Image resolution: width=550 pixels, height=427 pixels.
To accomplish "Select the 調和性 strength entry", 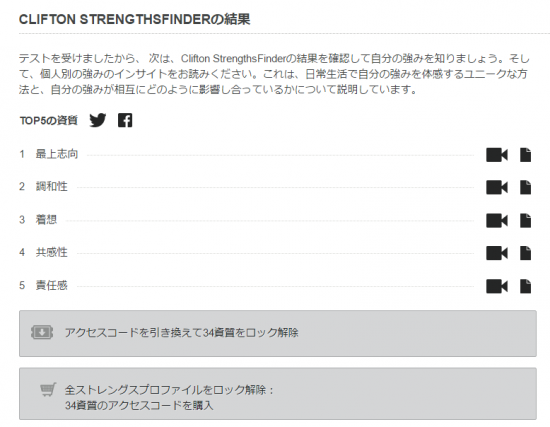I will tap(51, 187).
